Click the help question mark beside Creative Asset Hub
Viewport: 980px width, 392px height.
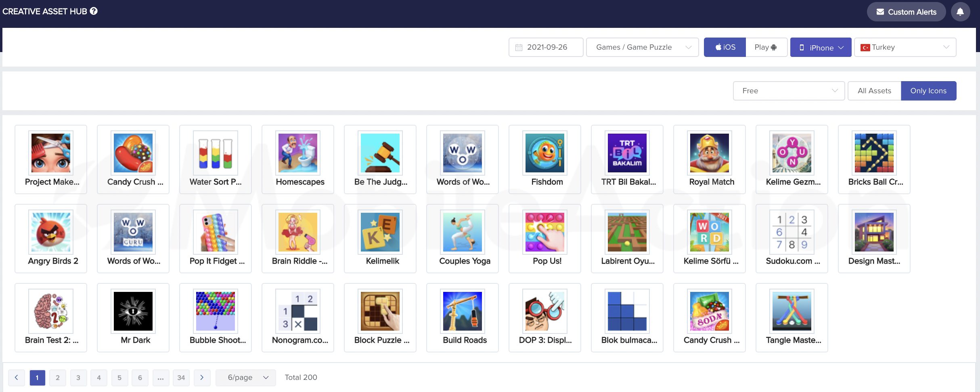pyautogui.click(x=94, y=11)
